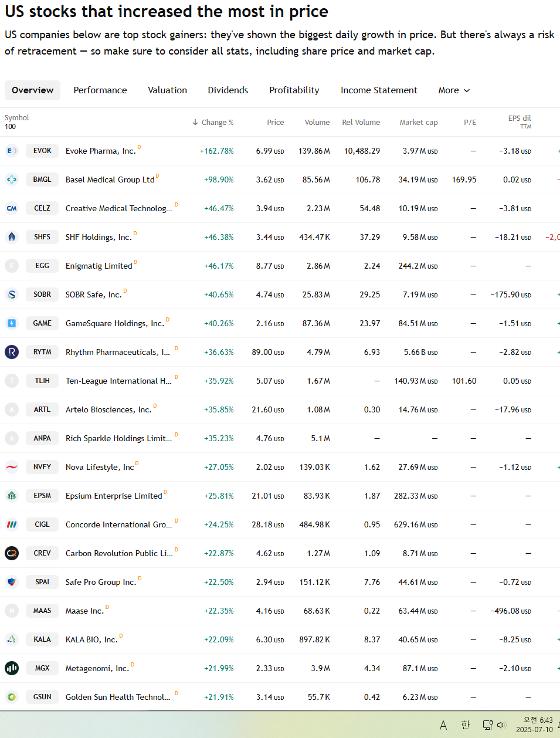
Task: Click the Creative Medical Technology logo icon
Action: click(12, 208)
